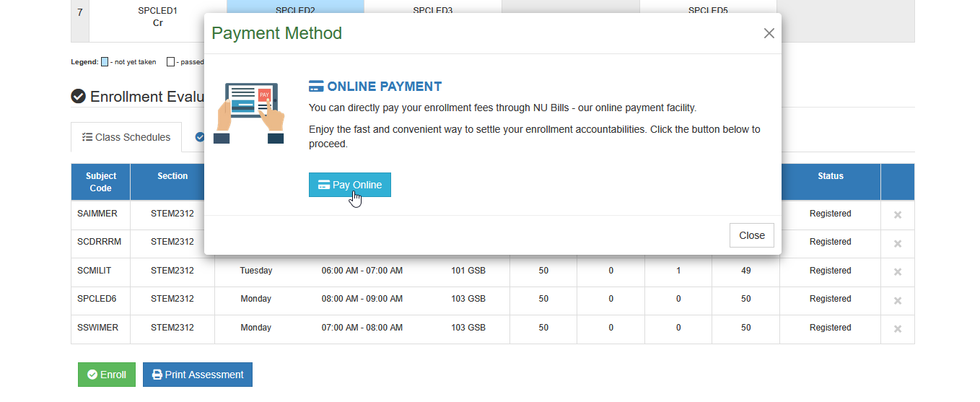Remove the SCDRRRM subject row

tap(898, 243)
